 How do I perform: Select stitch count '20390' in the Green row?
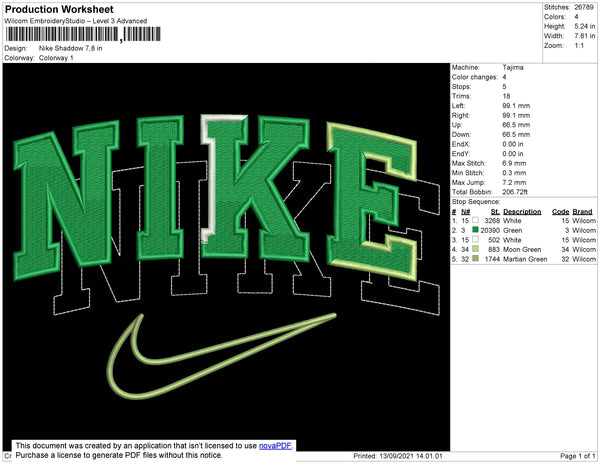(490, 230)
